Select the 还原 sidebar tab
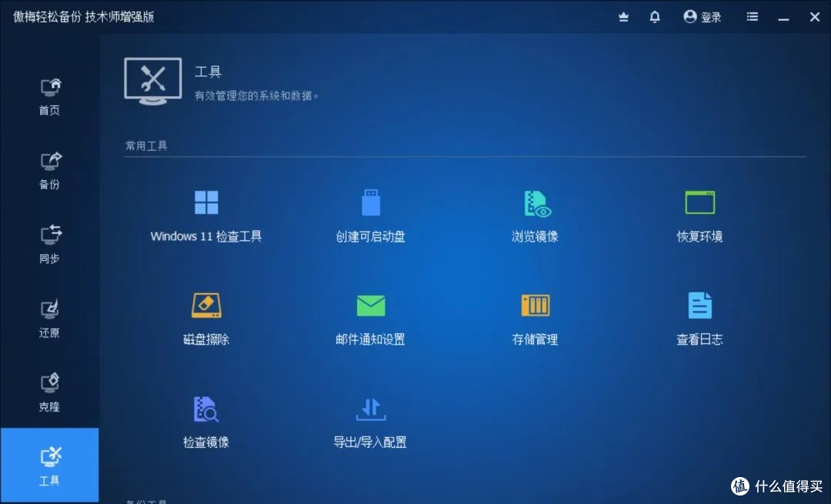Screen dimensions: 831x504 pyautogui.click(x=49, y=319)
